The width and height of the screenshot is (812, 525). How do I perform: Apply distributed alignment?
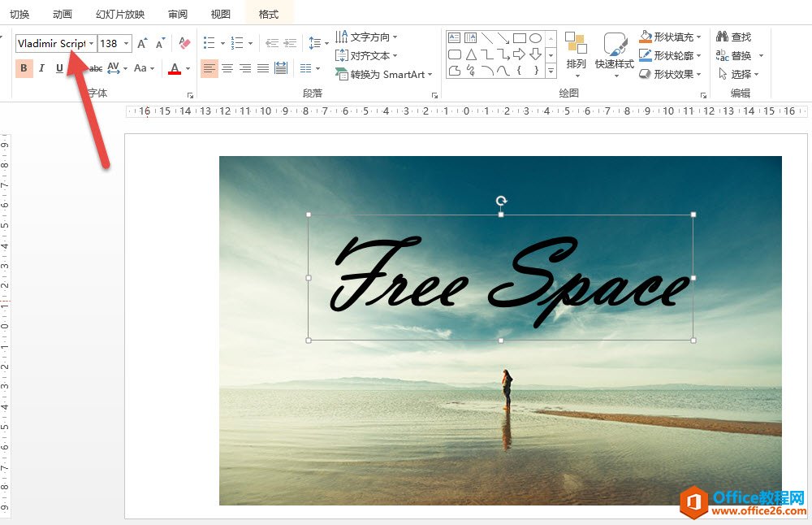point(281,68)
